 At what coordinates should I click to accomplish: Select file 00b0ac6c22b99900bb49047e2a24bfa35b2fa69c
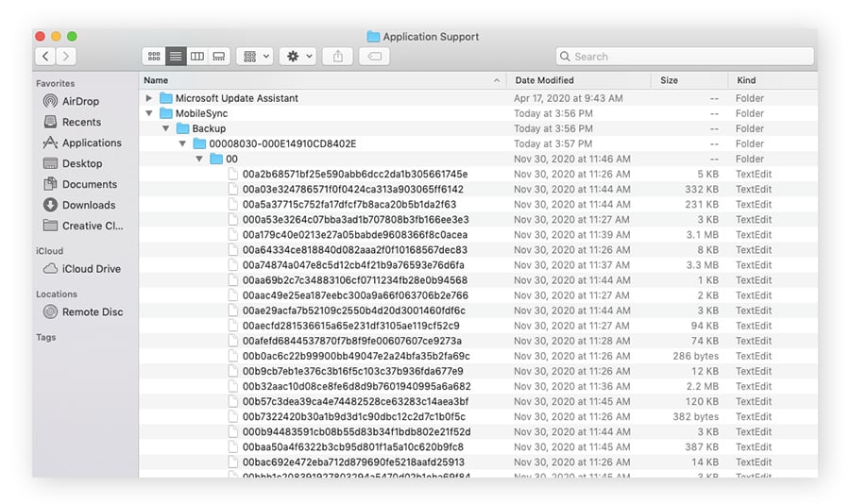pyautogui.click(x=356, y=356)
